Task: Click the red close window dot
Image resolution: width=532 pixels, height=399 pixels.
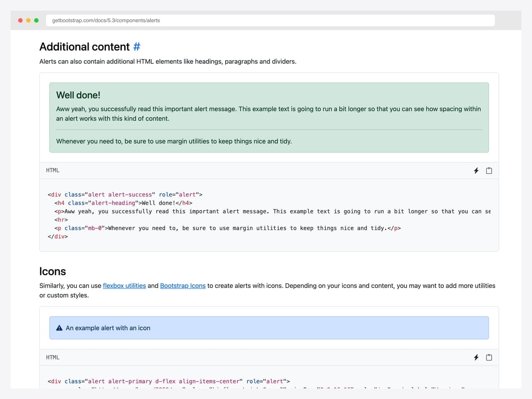Action: tap(20, 20)
